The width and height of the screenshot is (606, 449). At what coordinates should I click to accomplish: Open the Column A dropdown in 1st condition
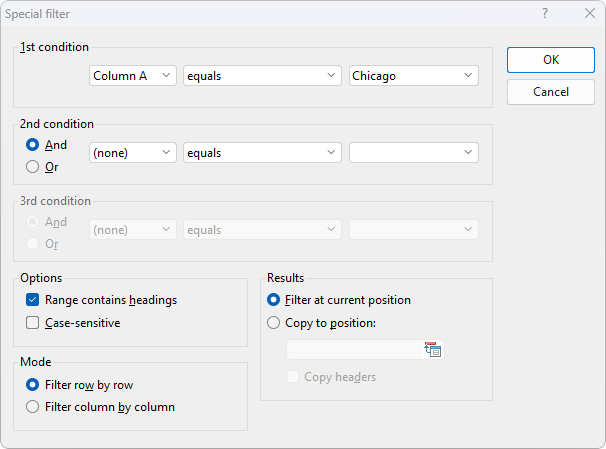(133, 76)
